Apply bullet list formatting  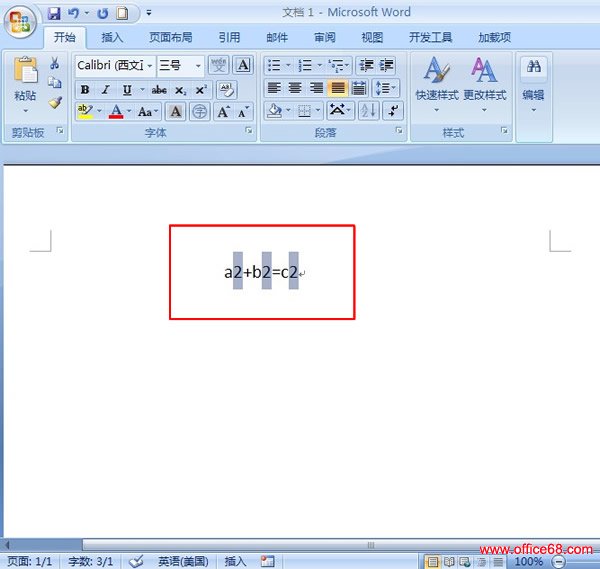point(273,65)
